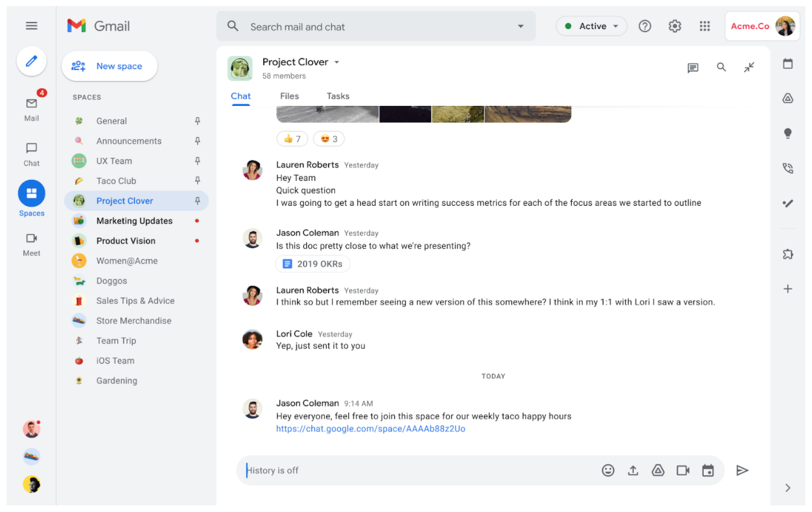Open the Project Clover space menu dropdown
812x512 pixels.
click(336, 62)
